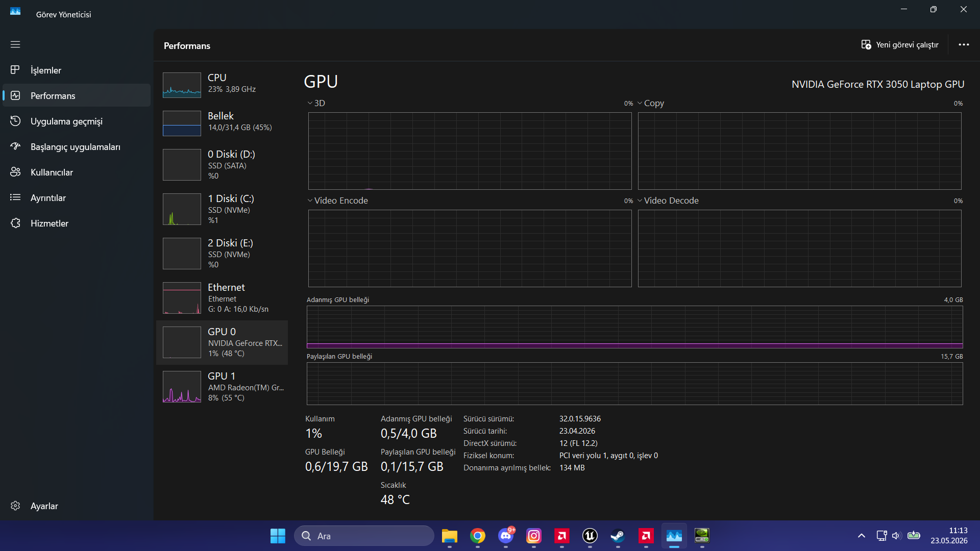980x551 pixels.
Task: Click the Adanmış GPU belleği graph
Action: 634,327
